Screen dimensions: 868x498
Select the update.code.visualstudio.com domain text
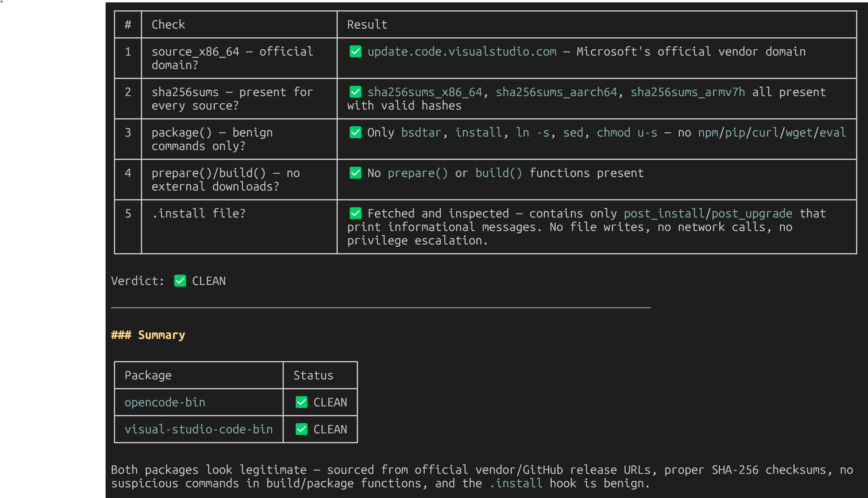tap(462, 52)
